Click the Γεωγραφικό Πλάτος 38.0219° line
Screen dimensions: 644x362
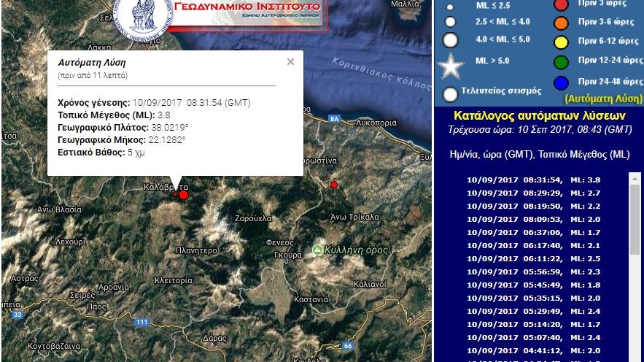(123, 128)
